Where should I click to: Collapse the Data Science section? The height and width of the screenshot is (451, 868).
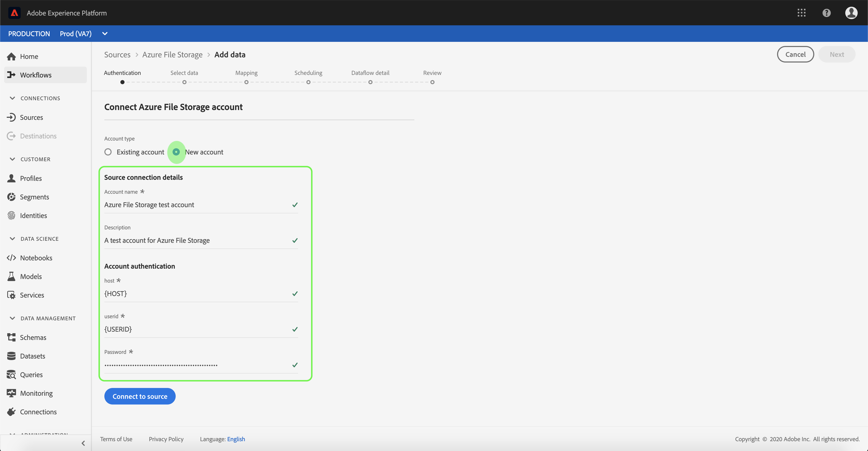tap(12, 238)
